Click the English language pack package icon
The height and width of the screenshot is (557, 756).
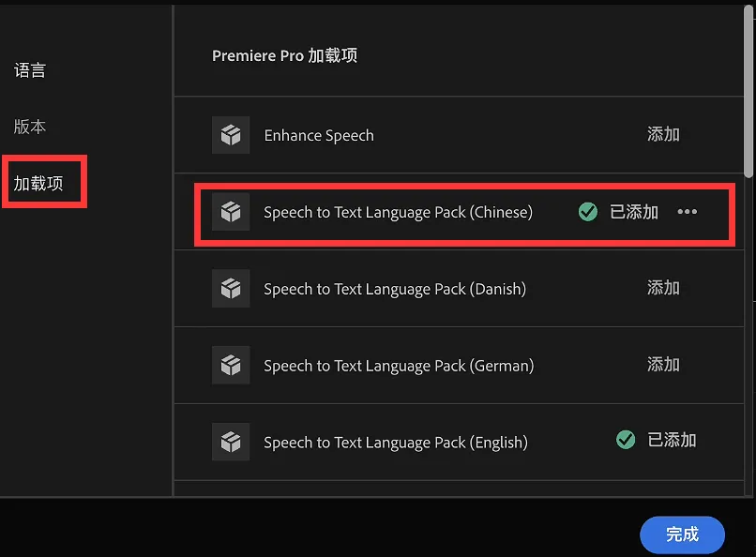point(231,442)
